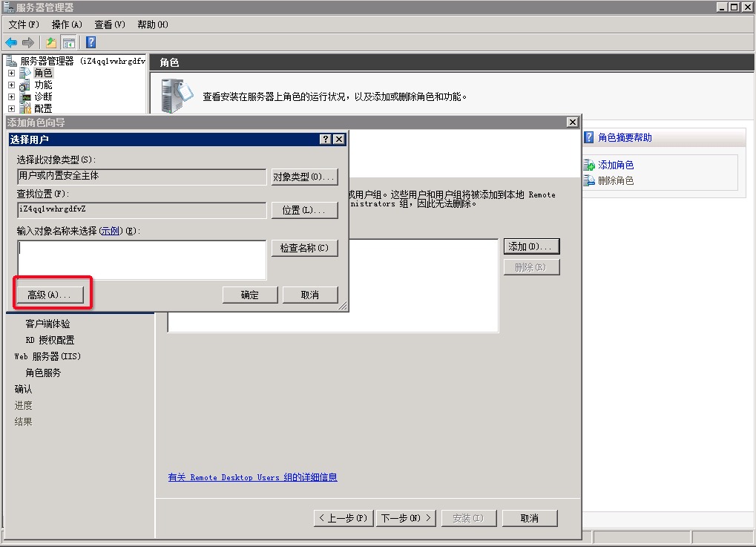Click the 添加角色 link

(x=616, y=165)
